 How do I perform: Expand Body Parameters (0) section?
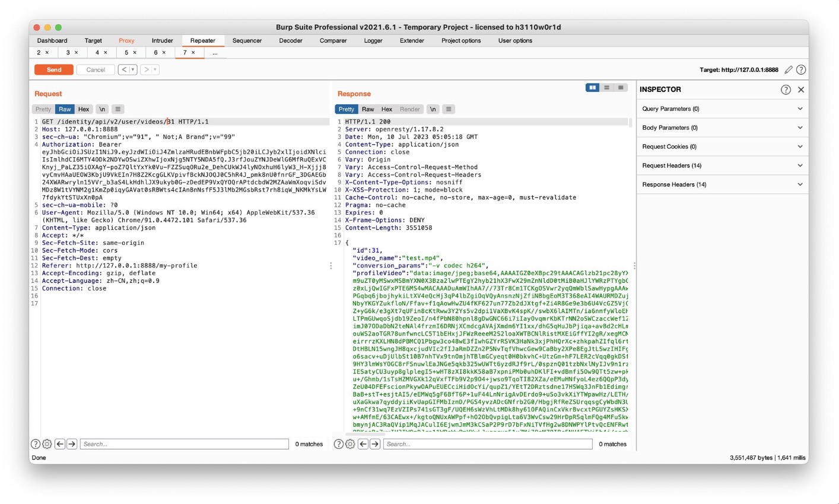pyautogui.click(x=722, y=127)
